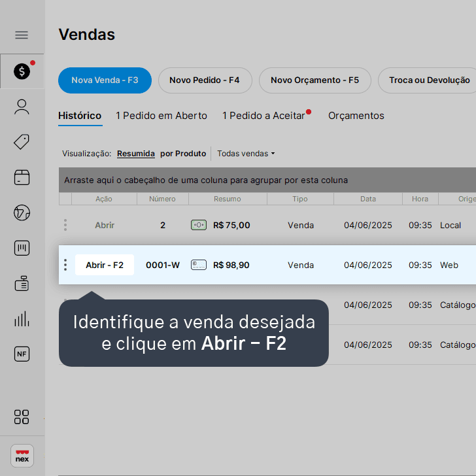This screenshot has height=476, width=476.
Task: Open the circular catalog icon in sidebar
Action: pyautogui.click(x=22, y=212)
